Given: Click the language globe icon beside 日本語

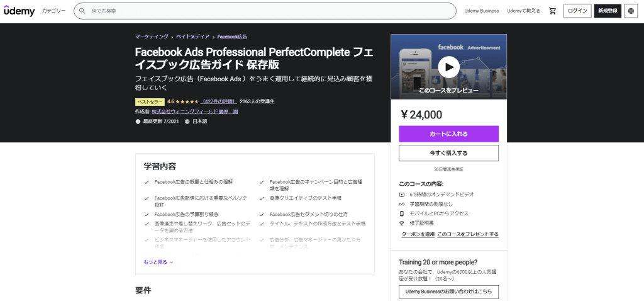Looking at the screenshot, I should pyautogui.click(x=187, y=122).
